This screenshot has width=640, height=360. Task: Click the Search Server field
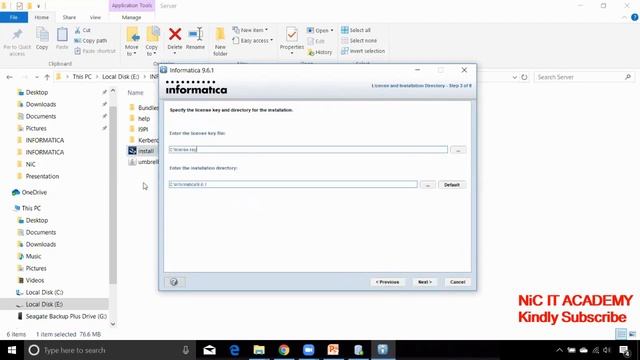[x=584, y=77]
